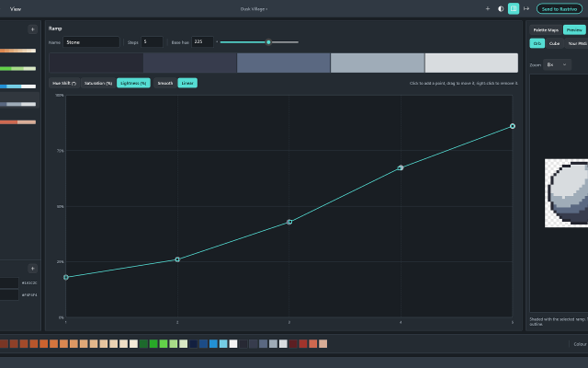Click curve point at step 2
This screenshot has width=588, height=368.
[x=177, y=259]
